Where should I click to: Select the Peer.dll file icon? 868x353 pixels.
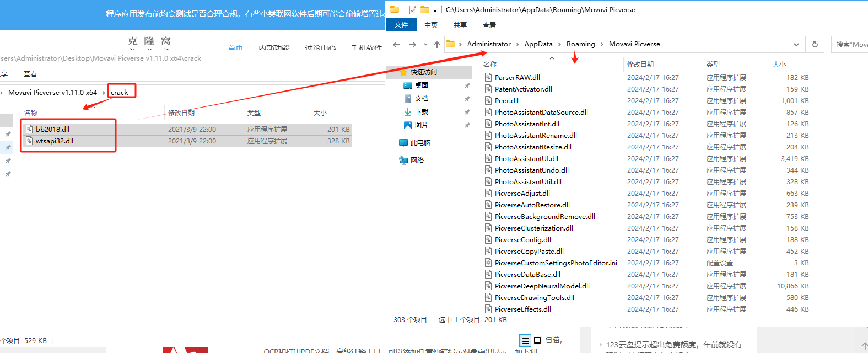point(488,100)
